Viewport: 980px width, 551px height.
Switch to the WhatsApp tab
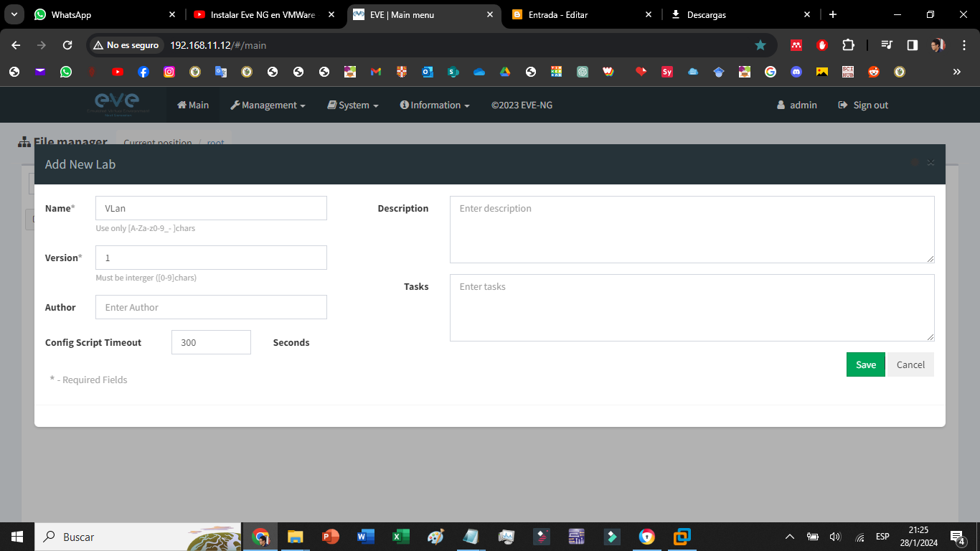tap(105, 14)
